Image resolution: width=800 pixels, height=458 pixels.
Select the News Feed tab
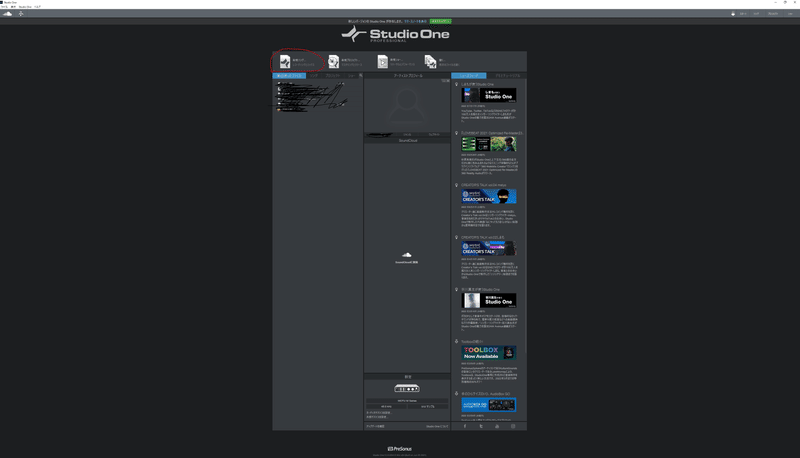(468, 75)
